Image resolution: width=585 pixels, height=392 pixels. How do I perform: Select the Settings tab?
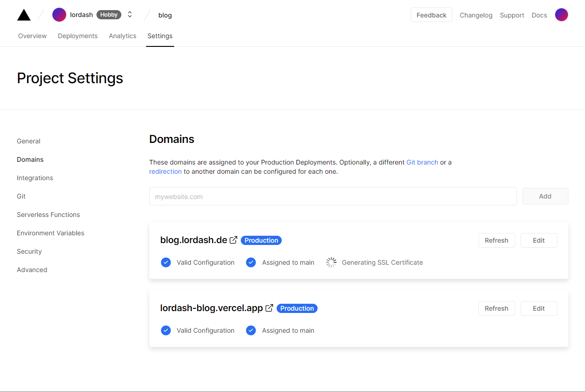pyautogui.click(x=160, y=36)
